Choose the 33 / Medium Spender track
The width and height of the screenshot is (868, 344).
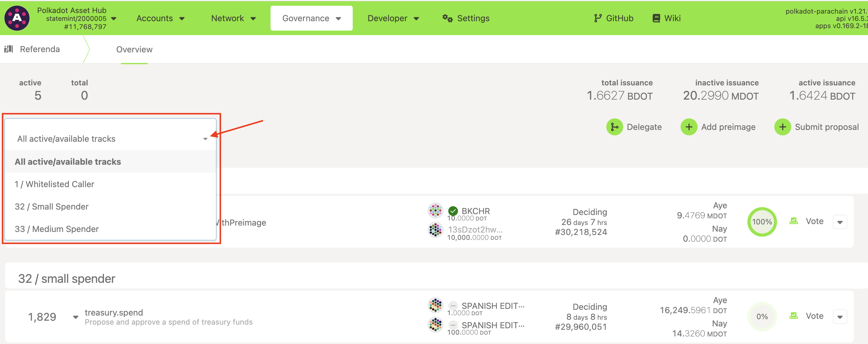pyautogui.click(x=57, y=229)
